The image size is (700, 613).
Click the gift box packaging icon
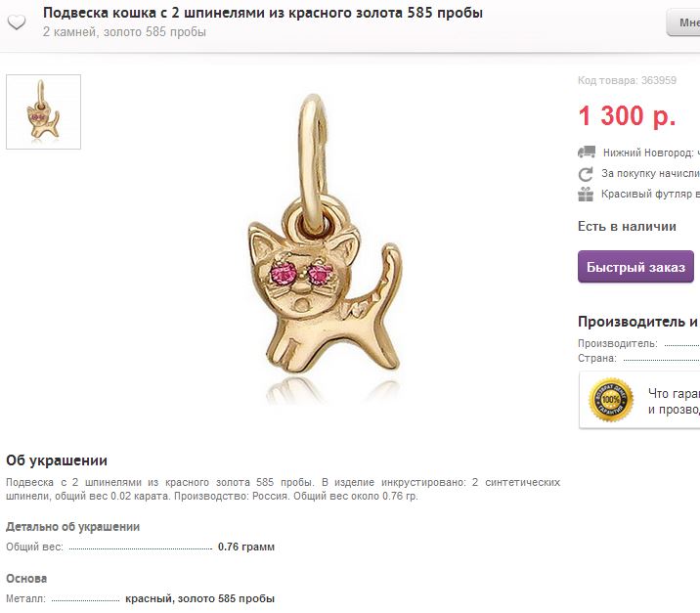[x=586, y=195]
